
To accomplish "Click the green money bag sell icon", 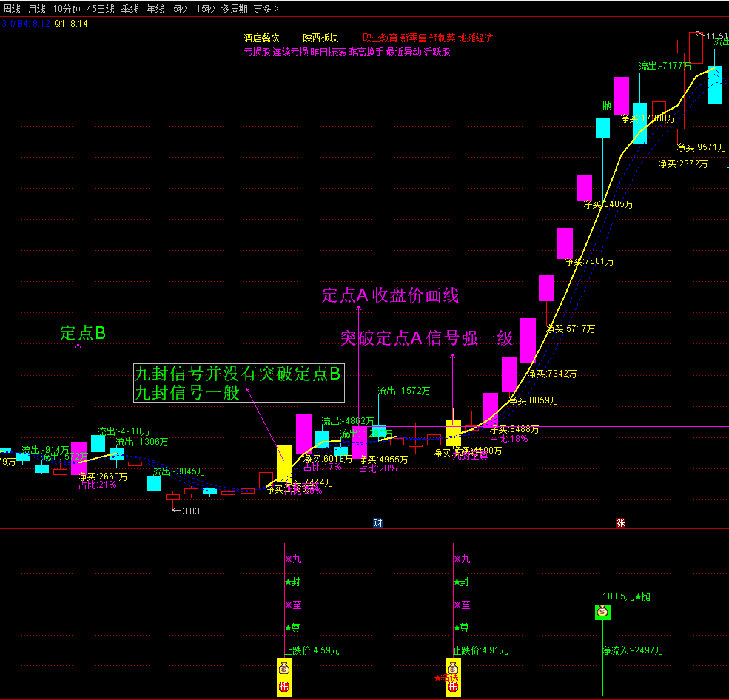I will (x=603, y=611).
